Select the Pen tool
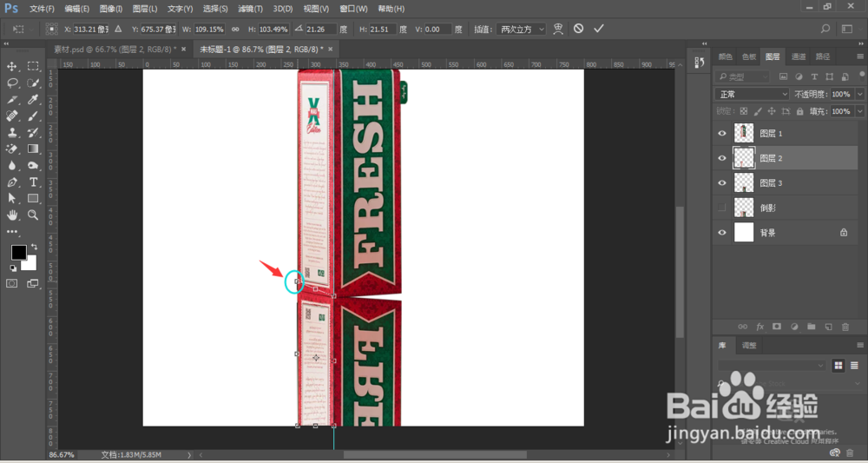This screenshot has width=868, height=463. (x=11, y=182)
